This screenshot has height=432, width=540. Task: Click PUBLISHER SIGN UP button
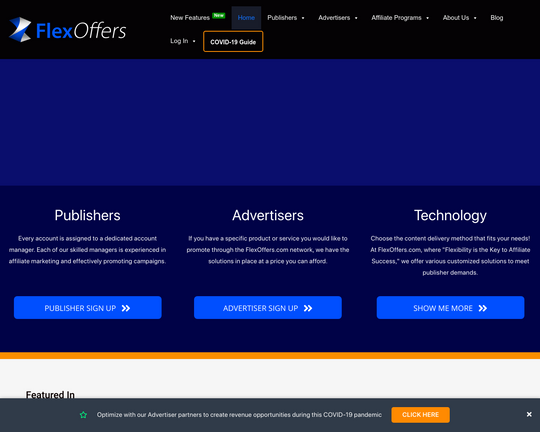pos(88,308)
